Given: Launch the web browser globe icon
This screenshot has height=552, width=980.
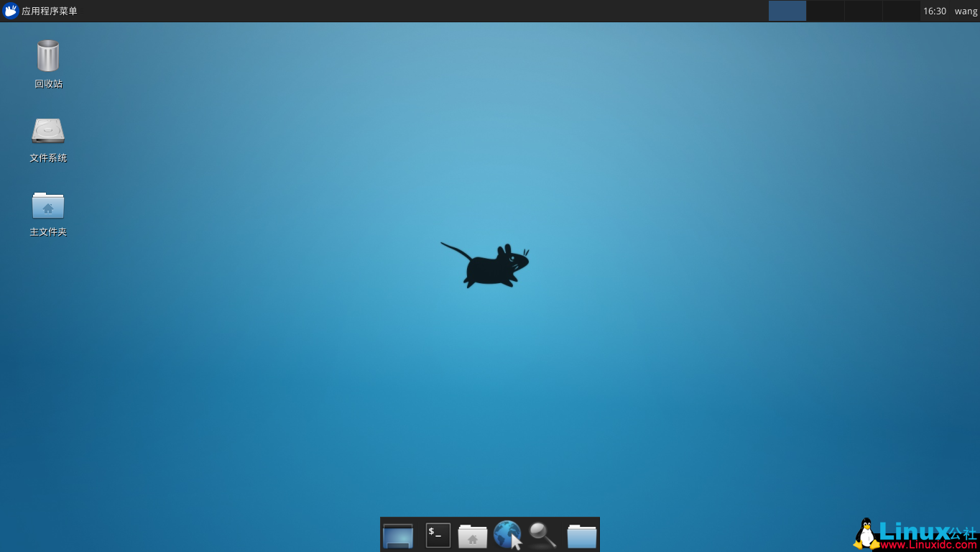Looking at the screenshot, I should pos(508,535).
